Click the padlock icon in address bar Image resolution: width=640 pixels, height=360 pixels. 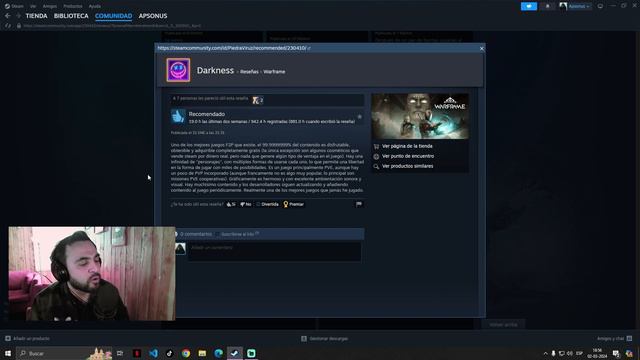point(19,26)
